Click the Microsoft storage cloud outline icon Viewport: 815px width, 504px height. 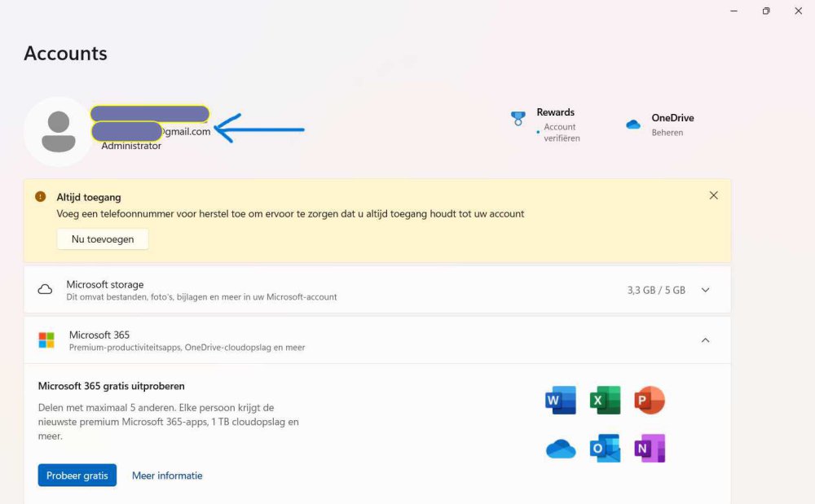pyautogui.click(x=46, y=290)
